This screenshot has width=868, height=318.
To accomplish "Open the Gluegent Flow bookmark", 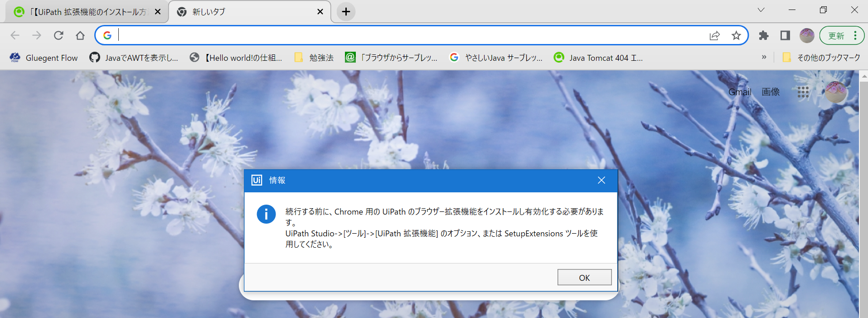I will click(44, 58).
